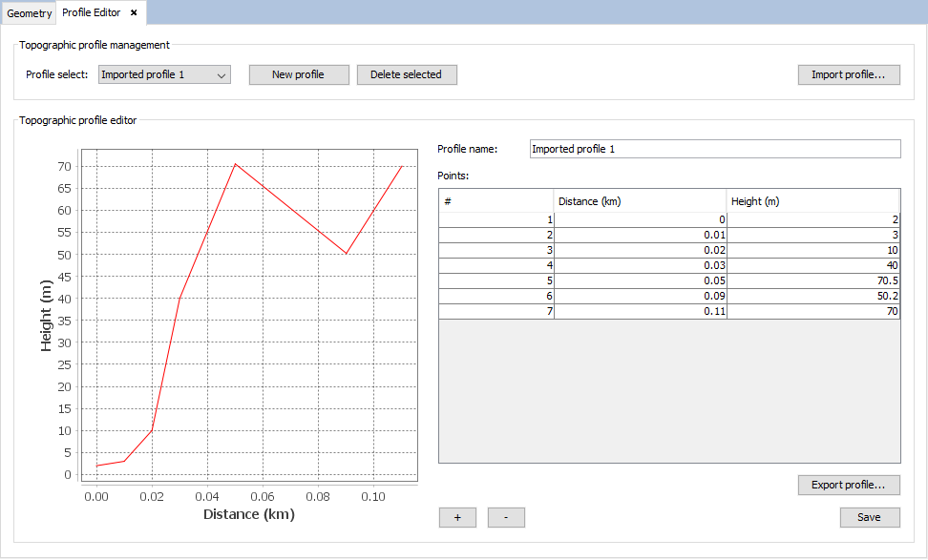Image resolution: width=928 pixels, height=560 pixels.
Task: Select the distance cell showing 0.09
Action: click(640, 297)
